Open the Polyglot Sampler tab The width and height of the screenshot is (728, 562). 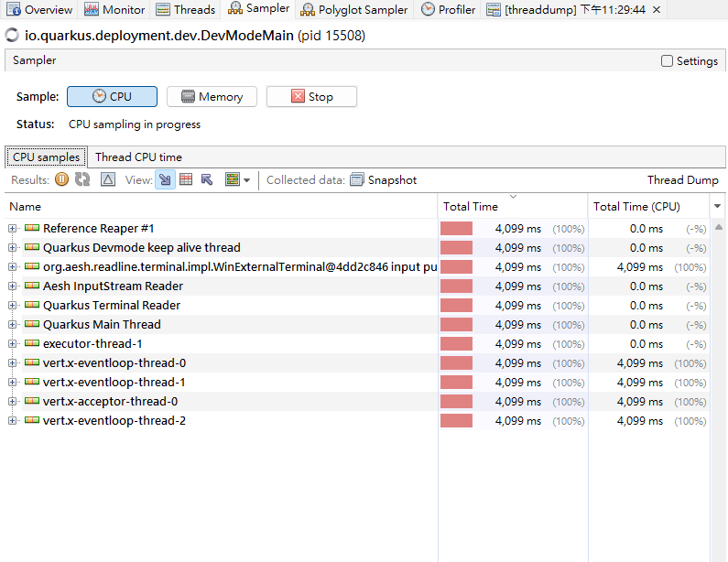point(353,9)
